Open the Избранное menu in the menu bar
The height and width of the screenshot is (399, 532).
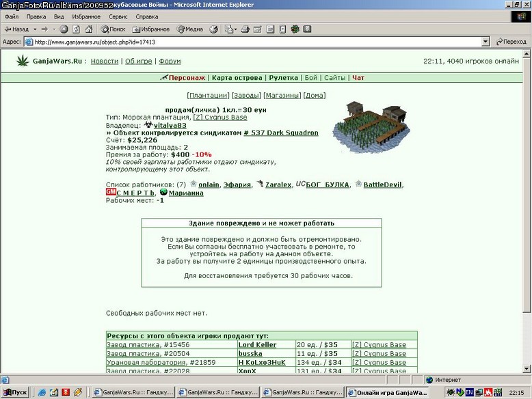86,16
